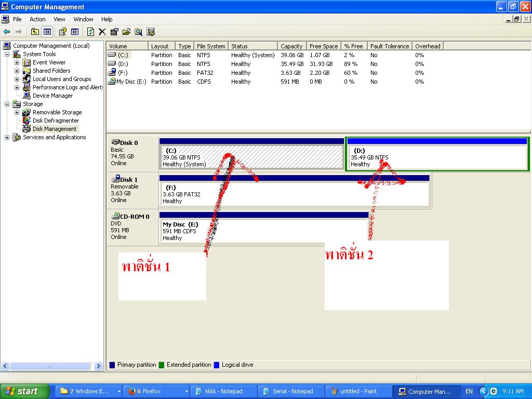
Task: Open the Action menu
Action: pos(37,19)
